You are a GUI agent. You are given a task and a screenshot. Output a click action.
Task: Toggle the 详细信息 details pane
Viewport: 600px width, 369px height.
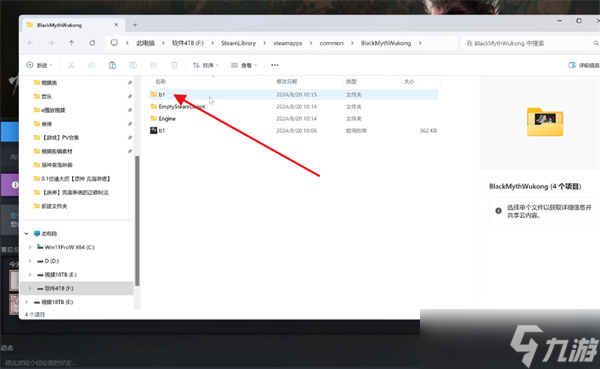point(584,65)
